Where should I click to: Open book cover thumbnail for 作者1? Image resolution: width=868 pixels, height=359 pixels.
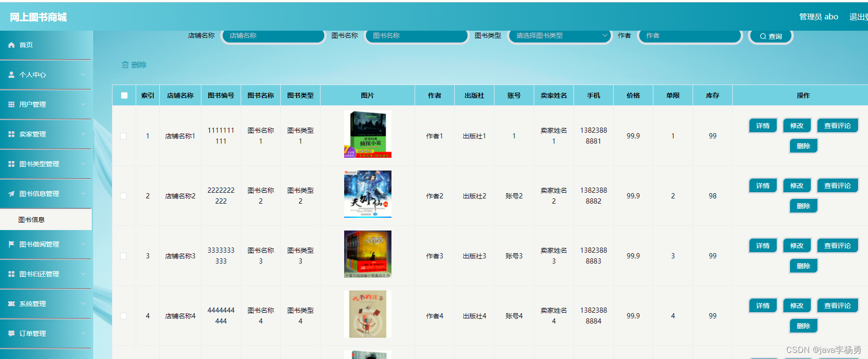[368, 134]
